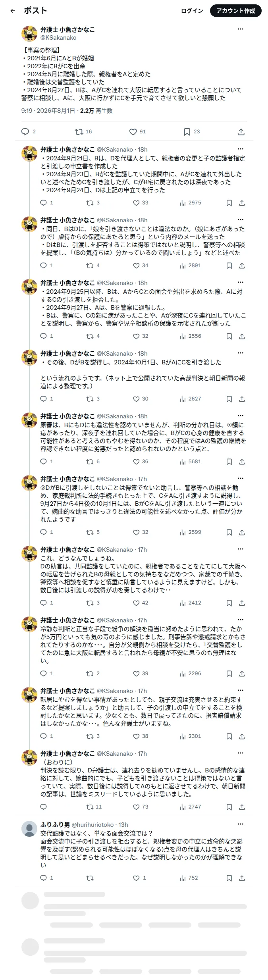Share the post with 2975 views
The width and height of the screenshot is (268, 980).
pyautogui.click(x=242, y=203)
